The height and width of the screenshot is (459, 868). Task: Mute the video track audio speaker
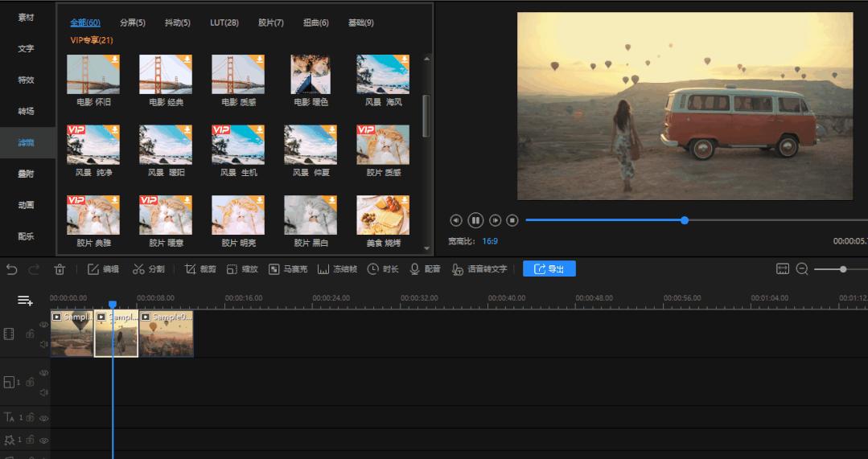coord(44,344)
